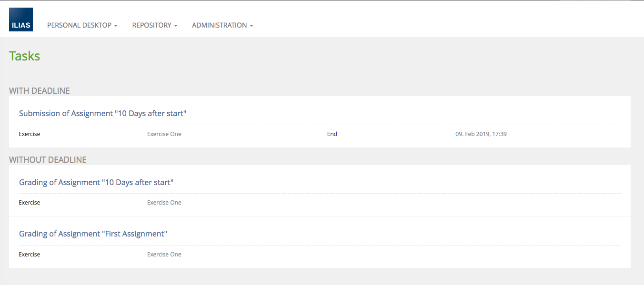Screen dimensions: 644x285
Task: Click the deadline date 09. Feb 2019, 17:39
Action: (x=481, y=134)
